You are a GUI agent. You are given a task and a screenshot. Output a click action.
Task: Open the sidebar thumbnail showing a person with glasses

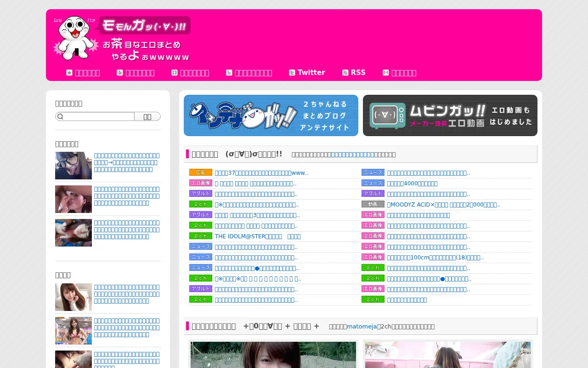(73, 166)
